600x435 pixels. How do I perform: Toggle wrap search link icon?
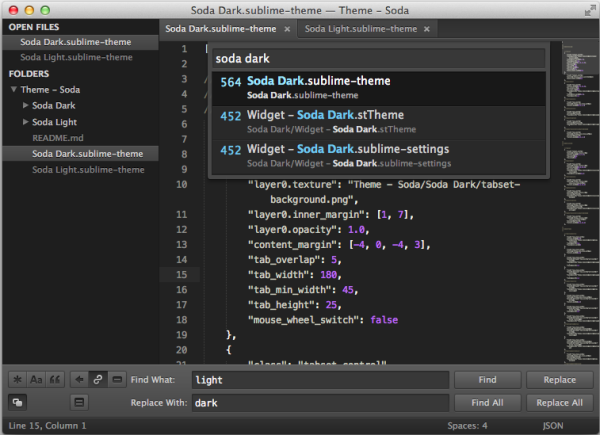coord(98,380)
